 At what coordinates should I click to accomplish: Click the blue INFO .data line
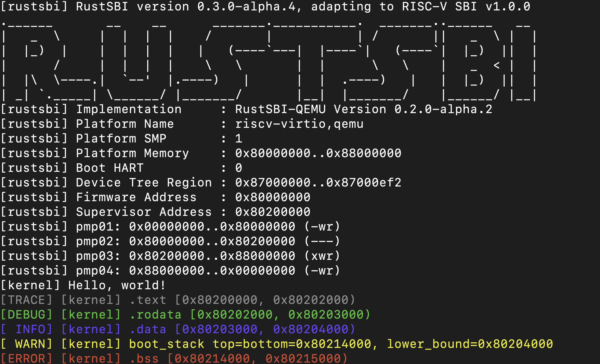[178, 329]
